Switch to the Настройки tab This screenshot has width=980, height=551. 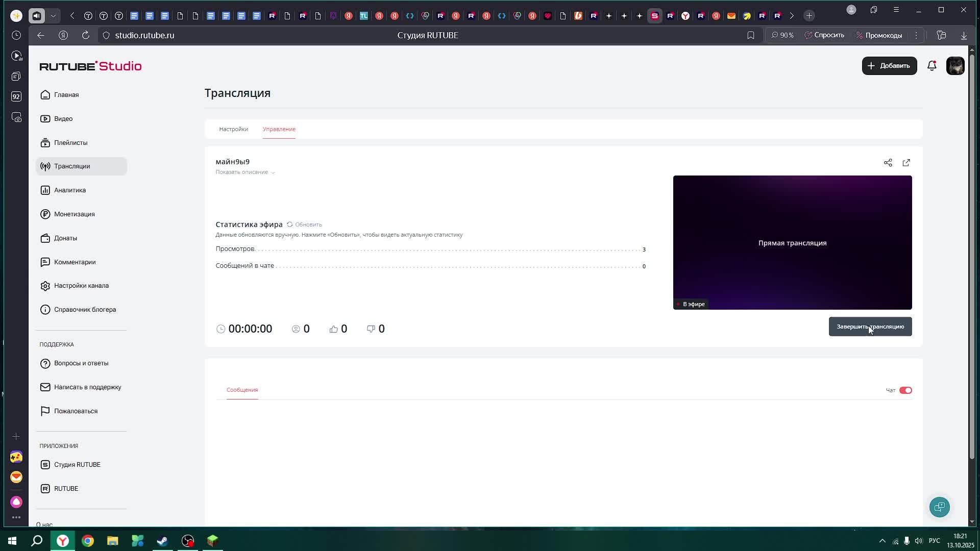coord(233,129)
